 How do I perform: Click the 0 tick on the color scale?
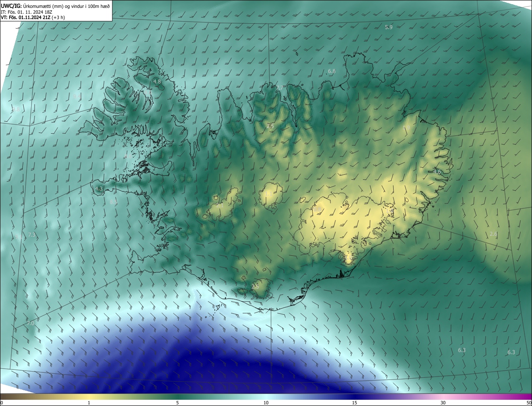(x=2, y=403)
